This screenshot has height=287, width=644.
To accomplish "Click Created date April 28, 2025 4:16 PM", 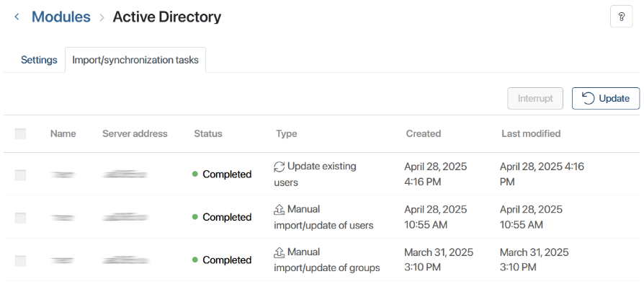I will (x=436, y=175).
